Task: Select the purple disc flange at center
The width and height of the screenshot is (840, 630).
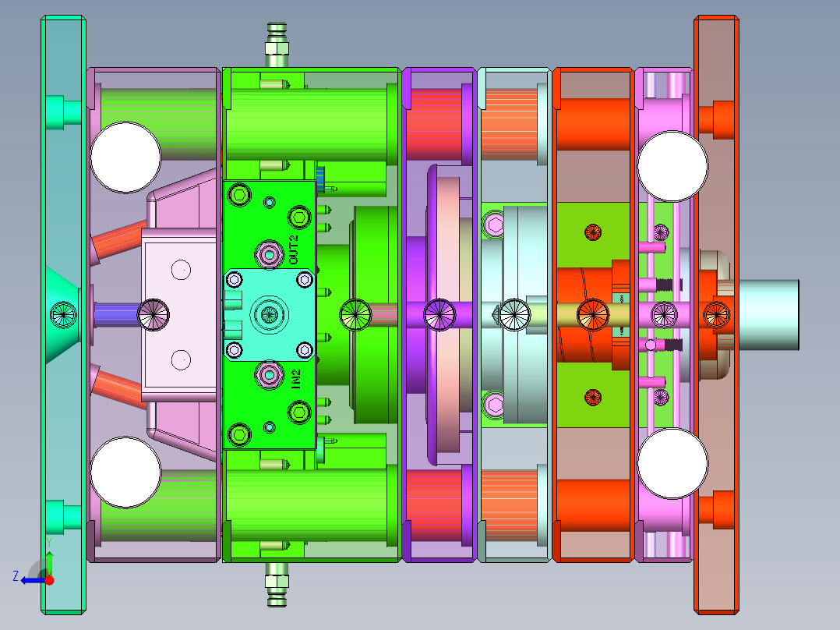Action: coord(433,315)
